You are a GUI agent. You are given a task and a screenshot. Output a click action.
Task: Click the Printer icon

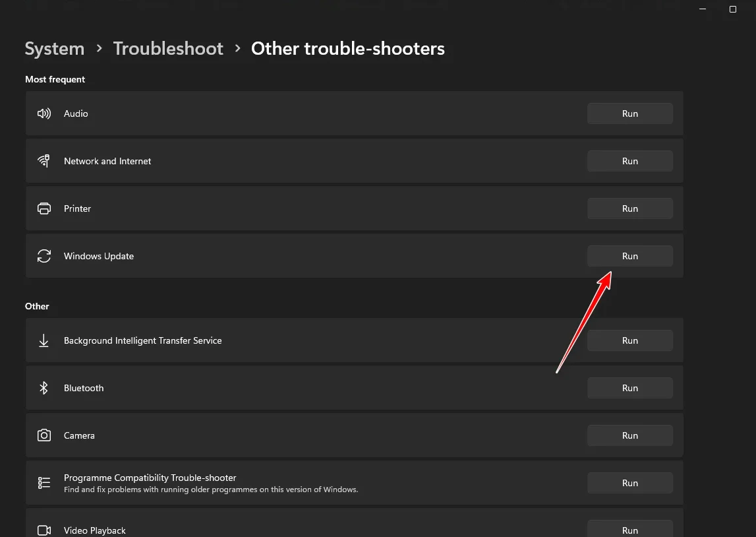[44, 208]
